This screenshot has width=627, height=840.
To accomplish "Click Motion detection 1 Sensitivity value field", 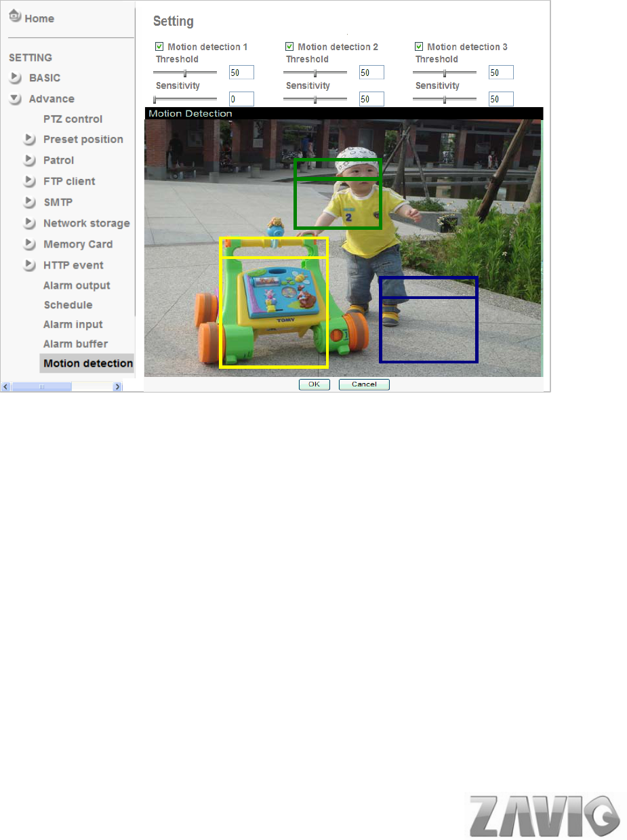I will [x=241, y=99].
